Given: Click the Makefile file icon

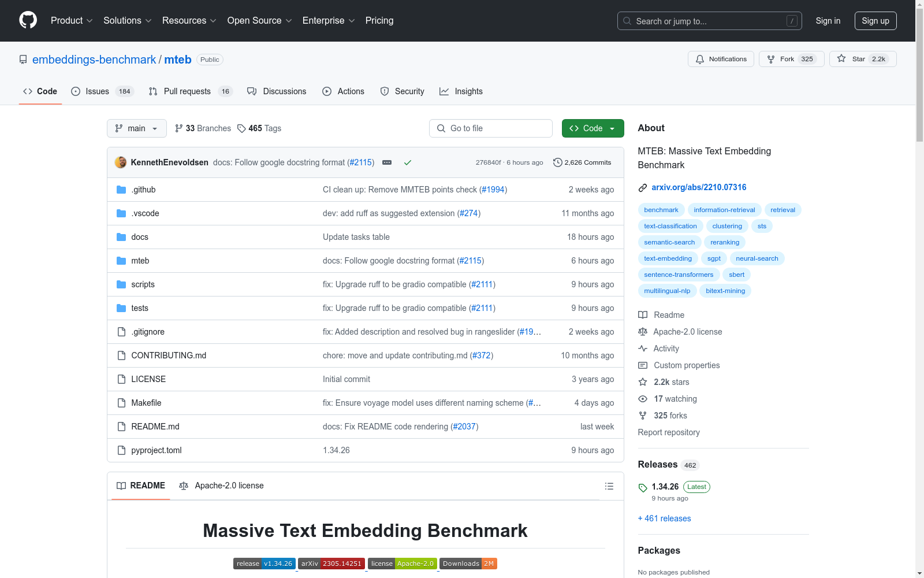Looking at the screenshot, I should [x=121, y=403].
